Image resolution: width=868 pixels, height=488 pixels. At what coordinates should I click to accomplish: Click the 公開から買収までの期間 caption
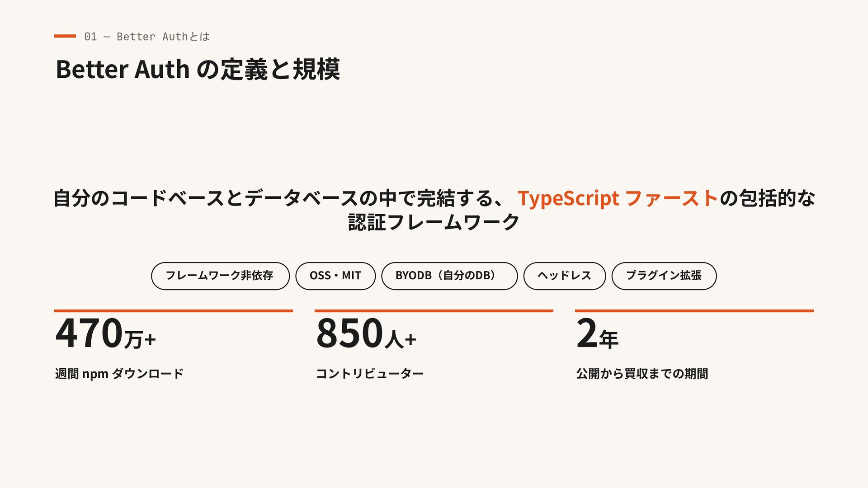642,374
